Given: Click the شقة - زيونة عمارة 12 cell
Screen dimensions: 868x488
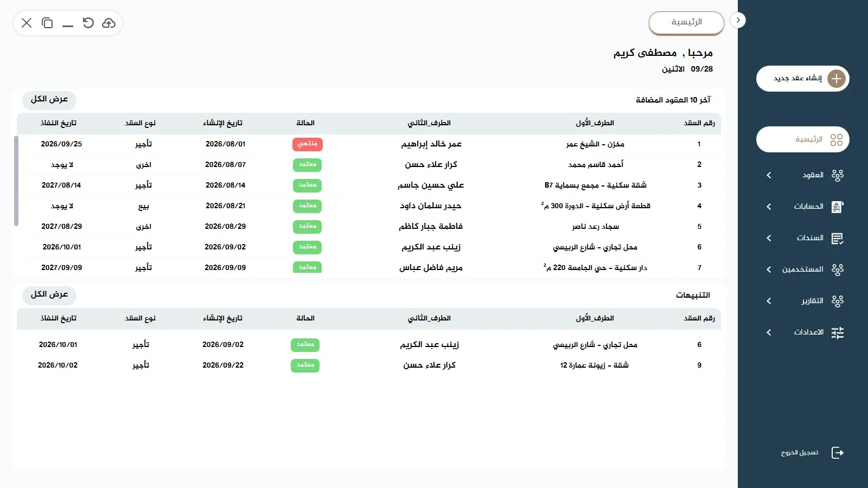Looking at the screenshot, I should (x=595, y=365).
